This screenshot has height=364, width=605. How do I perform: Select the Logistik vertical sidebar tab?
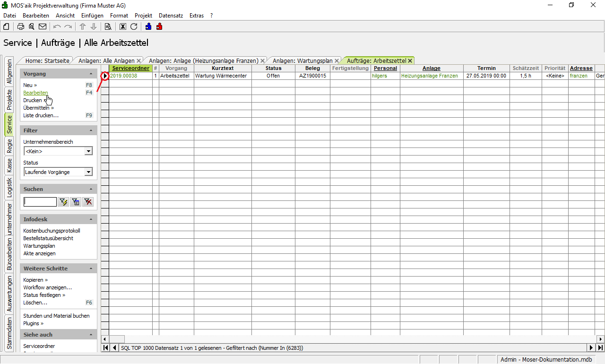pos(9,188)
